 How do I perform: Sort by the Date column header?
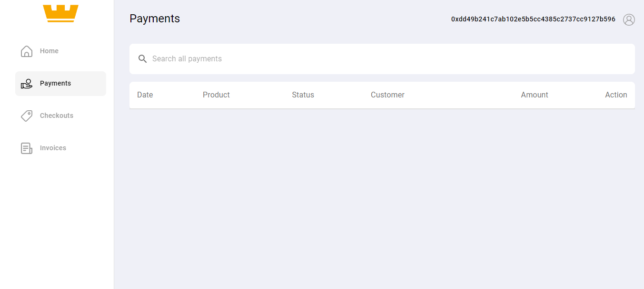[145, 95]
